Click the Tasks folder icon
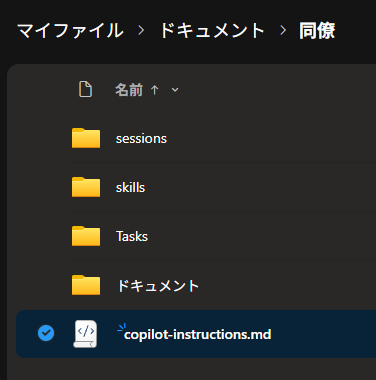This screenshot has height=380, width=376. [86, 236]
